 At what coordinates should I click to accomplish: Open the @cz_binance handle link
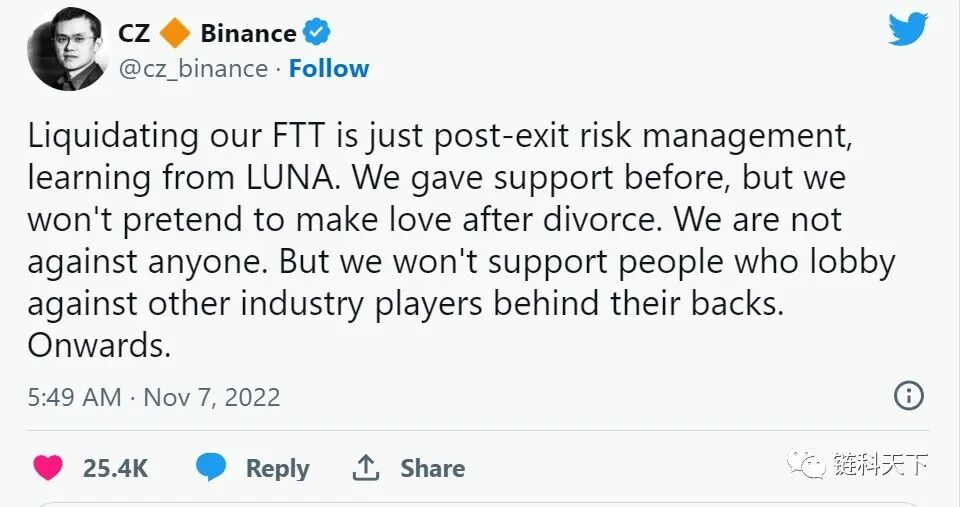(193, 69)
